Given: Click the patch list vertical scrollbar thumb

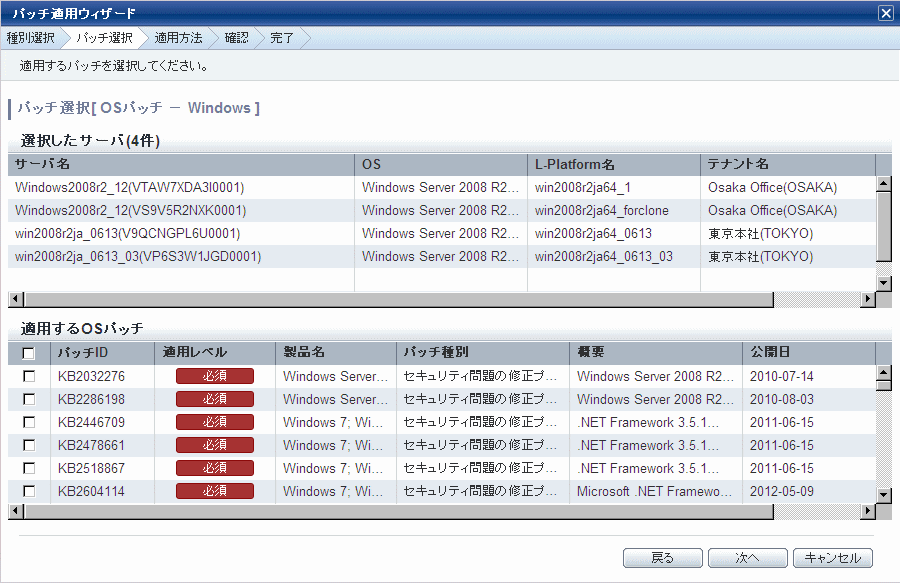Looking at the screenshot, I should (x=883, y=385).
